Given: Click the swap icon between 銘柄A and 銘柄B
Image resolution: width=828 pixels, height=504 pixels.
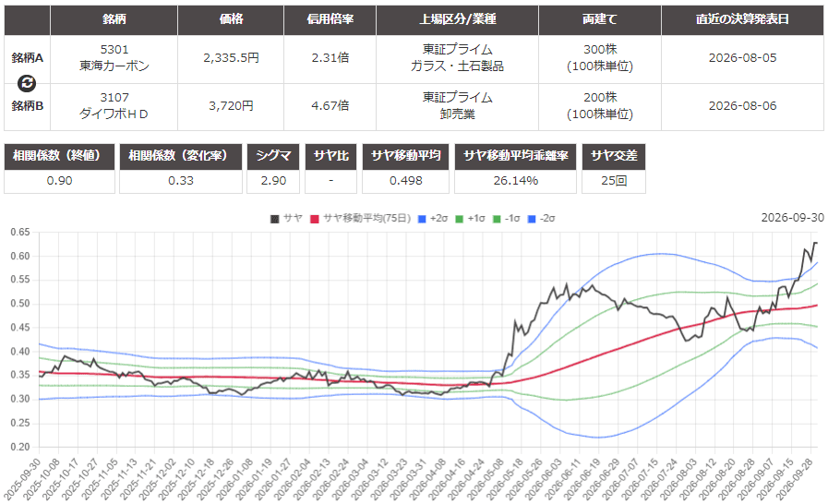Looking at the screenshot, I should (x=27, y=83).
